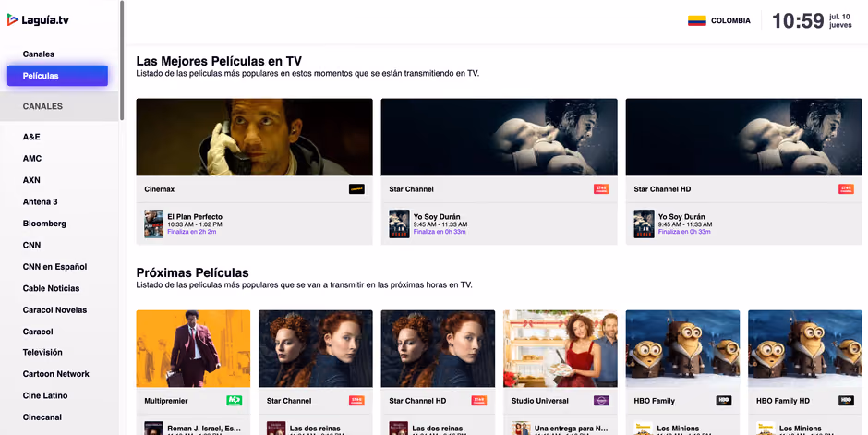
Task: Click the sidebar vertical scrollbar
Action: (122, 60)
